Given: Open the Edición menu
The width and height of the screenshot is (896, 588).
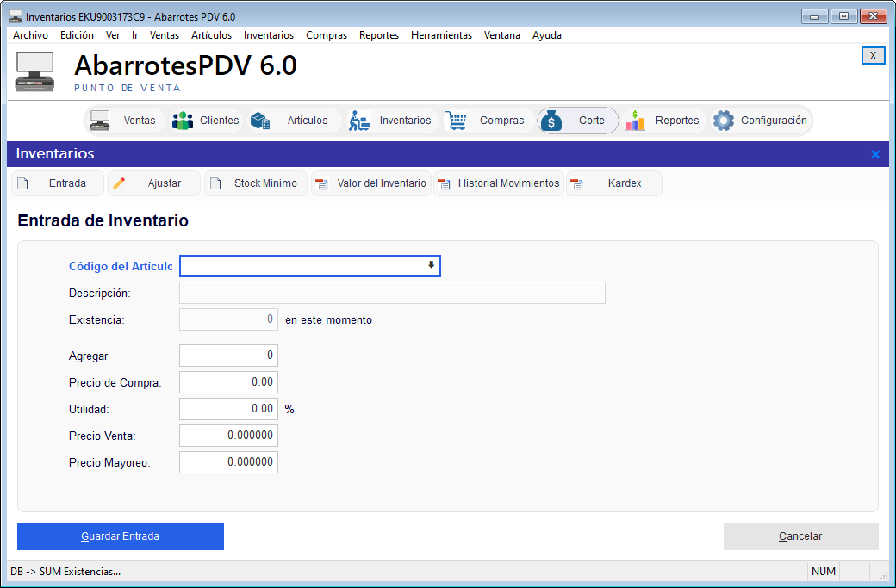Looking at the screenshot, I should pos(77,35).
